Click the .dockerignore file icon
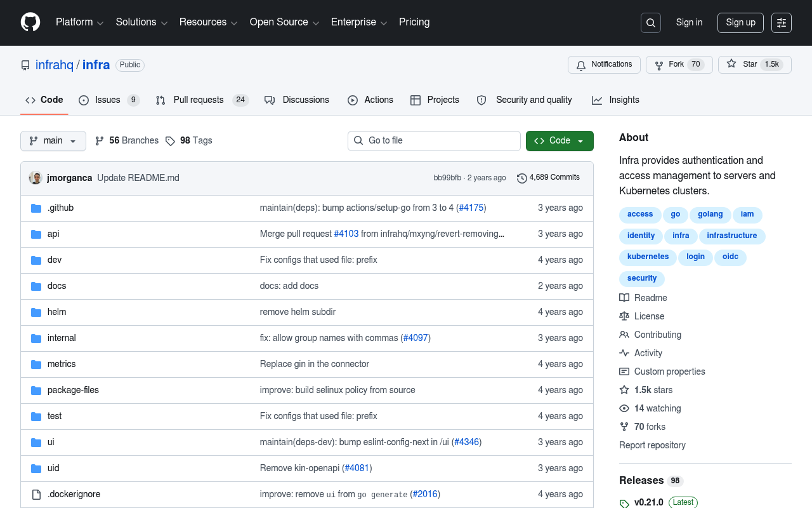The image size is (812, 508). click(36, 495)
